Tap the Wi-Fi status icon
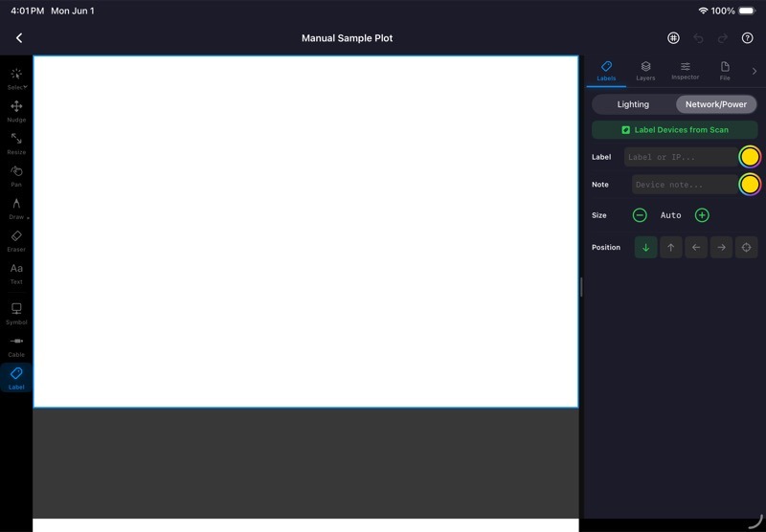The width and height of the screenshot is (766, 532). click(x=703, y=11)
